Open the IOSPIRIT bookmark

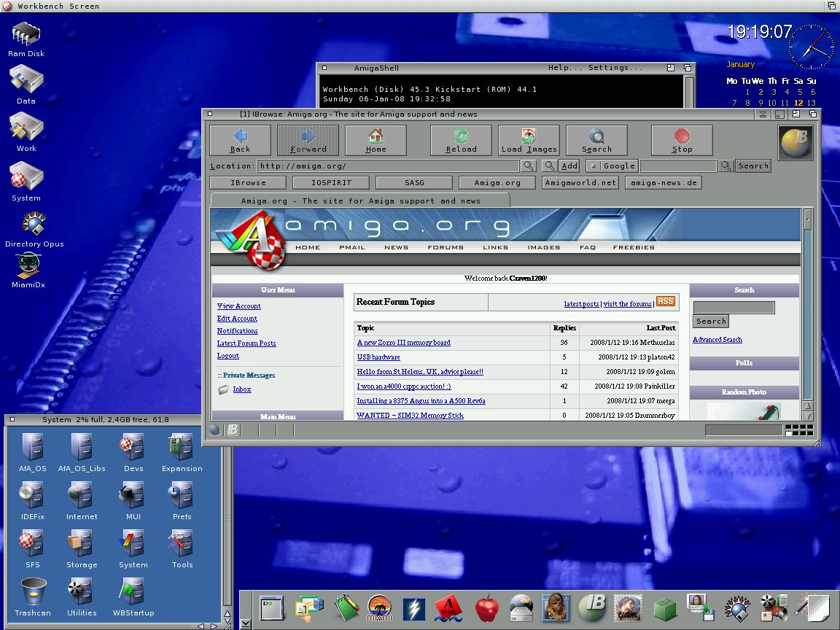(331, 183)
